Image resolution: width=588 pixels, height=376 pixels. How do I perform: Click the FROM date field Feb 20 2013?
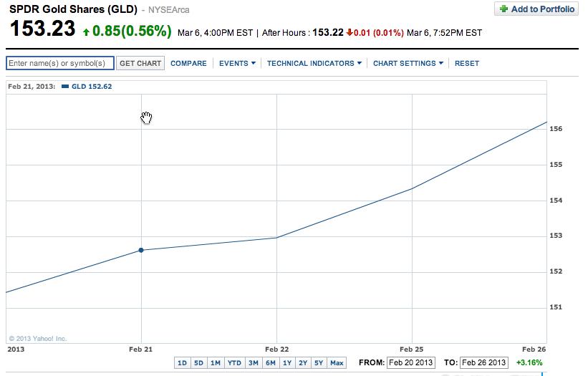(411, 362)
